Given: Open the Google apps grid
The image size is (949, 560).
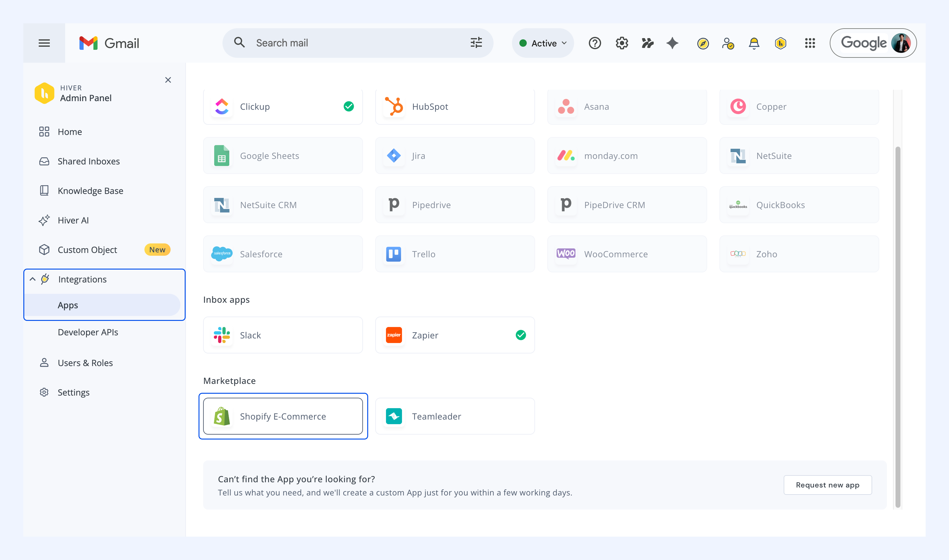Looking at the screenshot, I should 810,43.
